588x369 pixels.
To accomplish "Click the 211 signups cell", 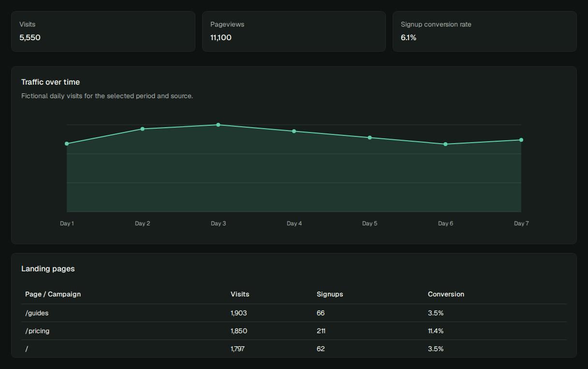I will [x=321, y=331].
